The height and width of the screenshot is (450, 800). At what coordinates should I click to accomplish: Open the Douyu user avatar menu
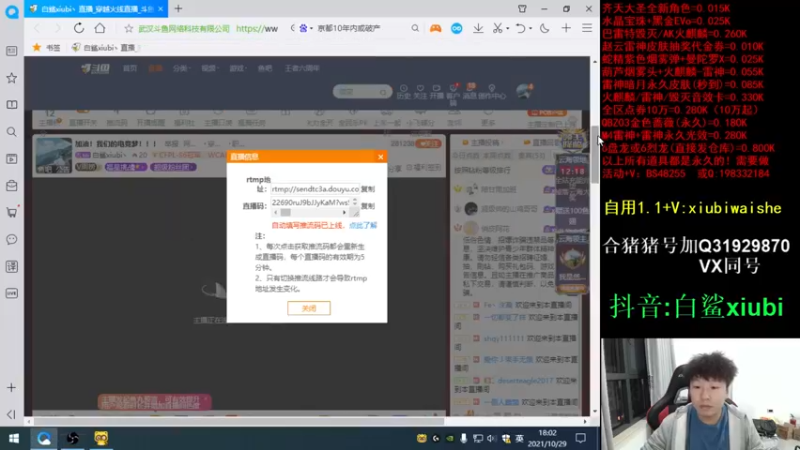(x=524, y=92)
